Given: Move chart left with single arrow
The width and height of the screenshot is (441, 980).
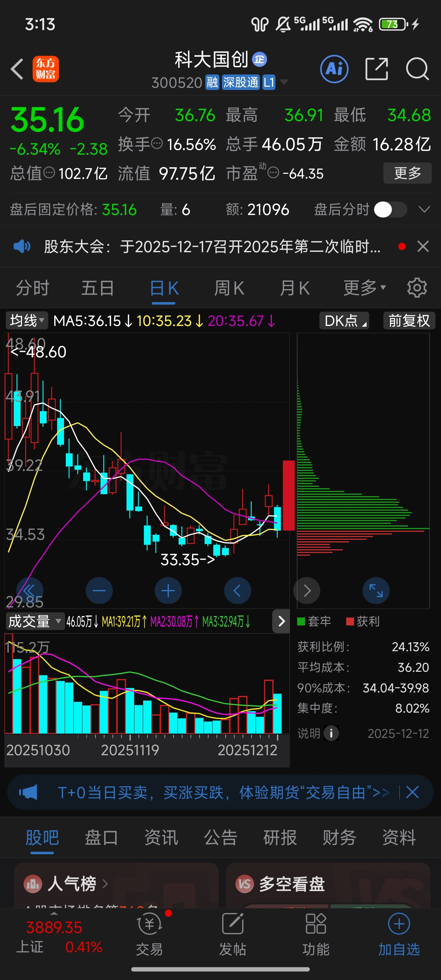Looking at the screenshot, I should 237,590.
